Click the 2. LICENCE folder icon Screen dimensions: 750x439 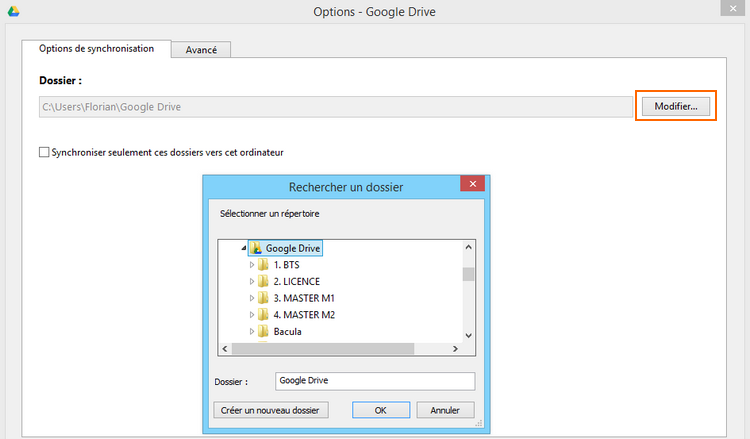point(264,282)
